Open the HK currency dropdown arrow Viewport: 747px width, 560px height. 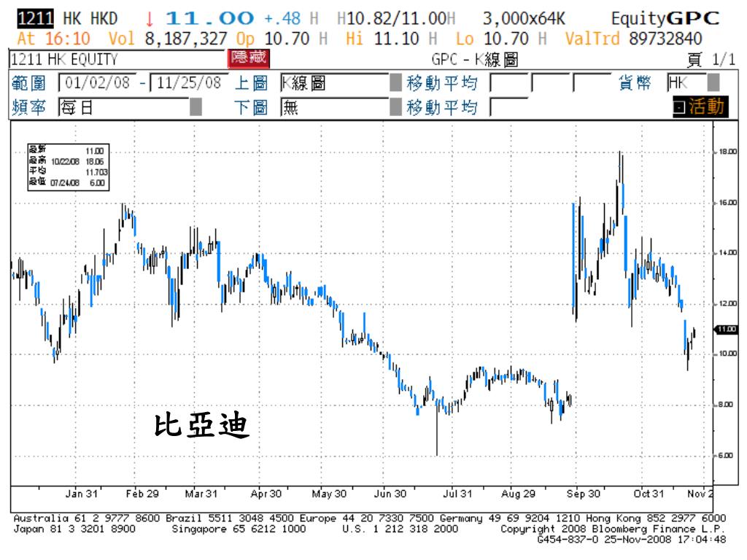[x=713, y=82]
